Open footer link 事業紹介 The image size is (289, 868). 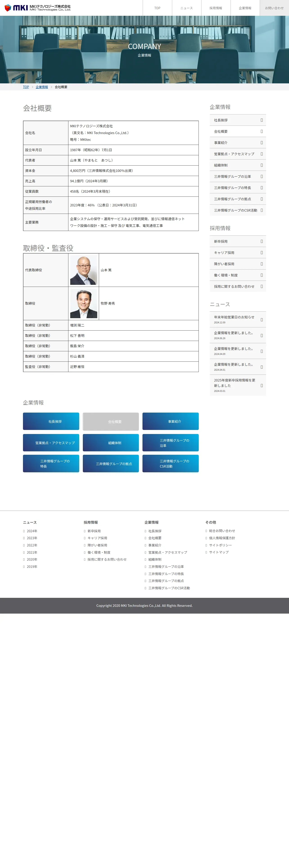[155, 545]
